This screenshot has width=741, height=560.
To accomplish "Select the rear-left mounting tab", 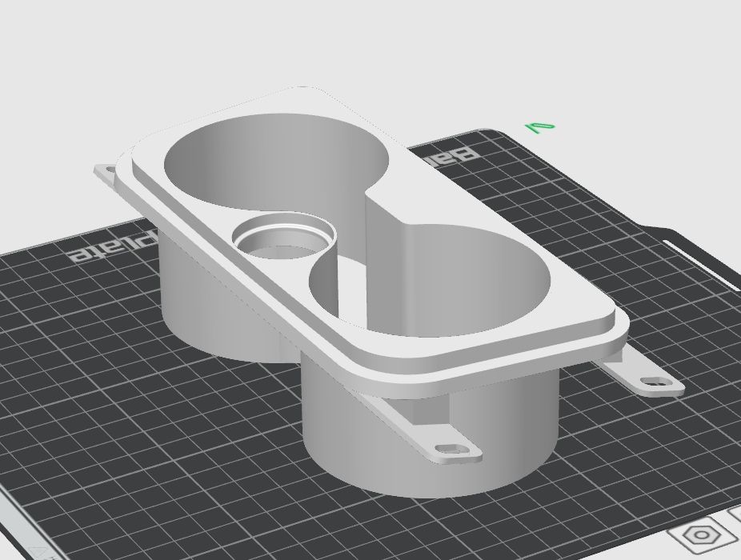I will (105, 173).
